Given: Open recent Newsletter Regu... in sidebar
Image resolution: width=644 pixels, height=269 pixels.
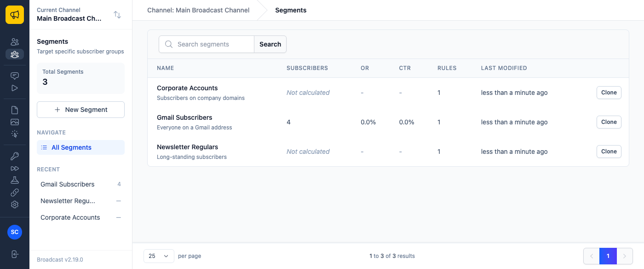Looking at the screenshot, I should point(80,201).
